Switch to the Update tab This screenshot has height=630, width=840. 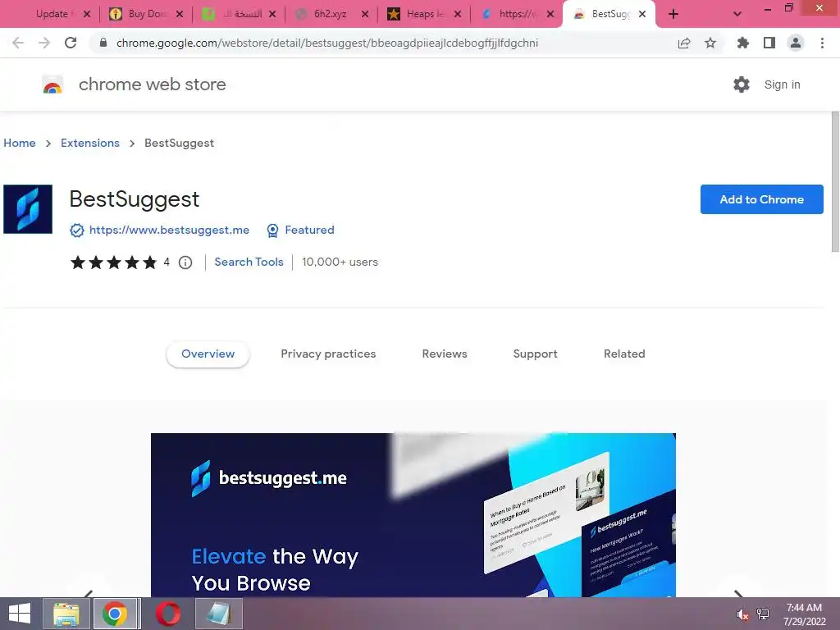[52, 14]
